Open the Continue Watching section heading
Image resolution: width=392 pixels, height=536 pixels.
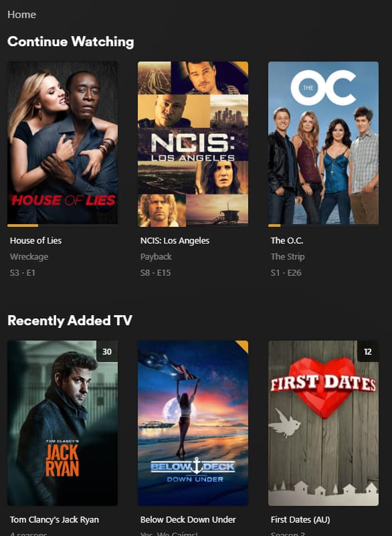[70, 41]
